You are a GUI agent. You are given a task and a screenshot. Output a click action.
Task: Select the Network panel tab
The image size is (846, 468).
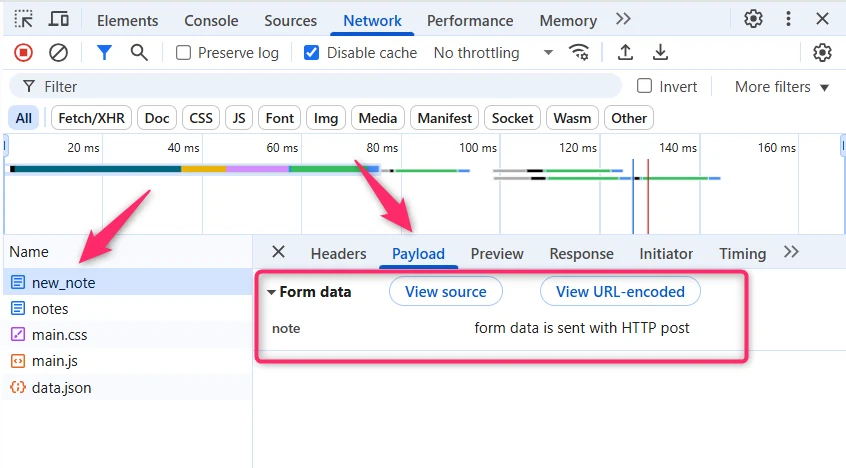(x=372, y=21)
